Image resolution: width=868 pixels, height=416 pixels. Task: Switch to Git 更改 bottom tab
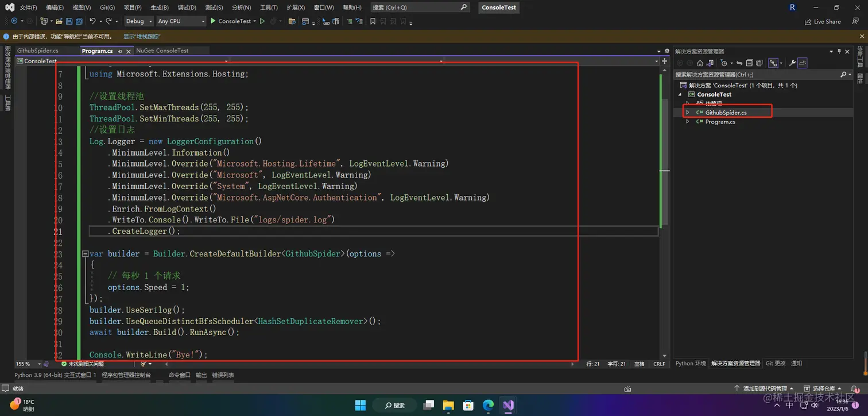click(x=776, y=364)
